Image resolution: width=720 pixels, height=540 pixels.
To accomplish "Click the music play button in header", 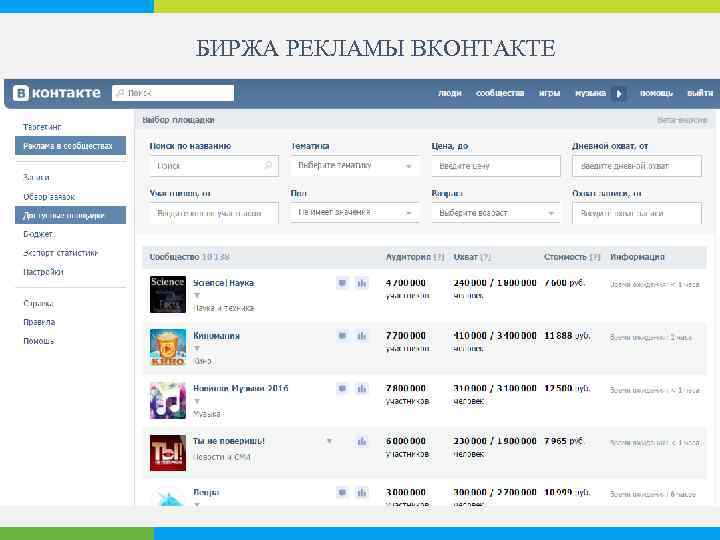I will 619,94.
